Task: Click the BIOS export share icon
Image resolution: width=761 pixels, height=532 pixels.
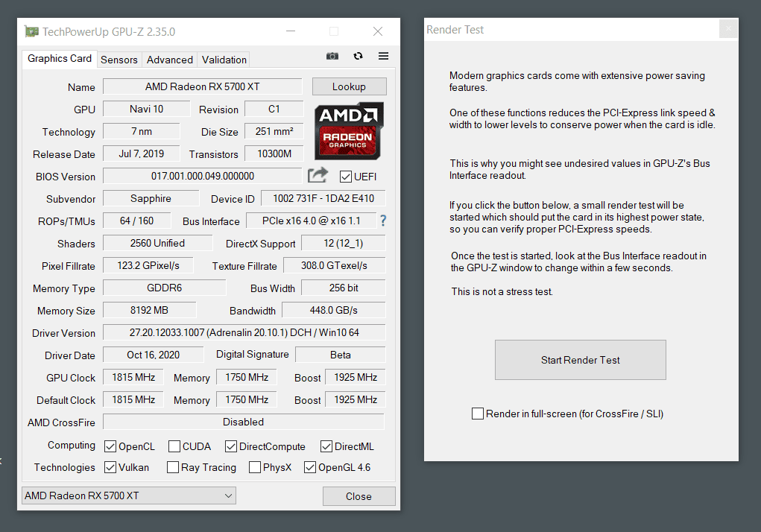Action: (x=318, y=175)
